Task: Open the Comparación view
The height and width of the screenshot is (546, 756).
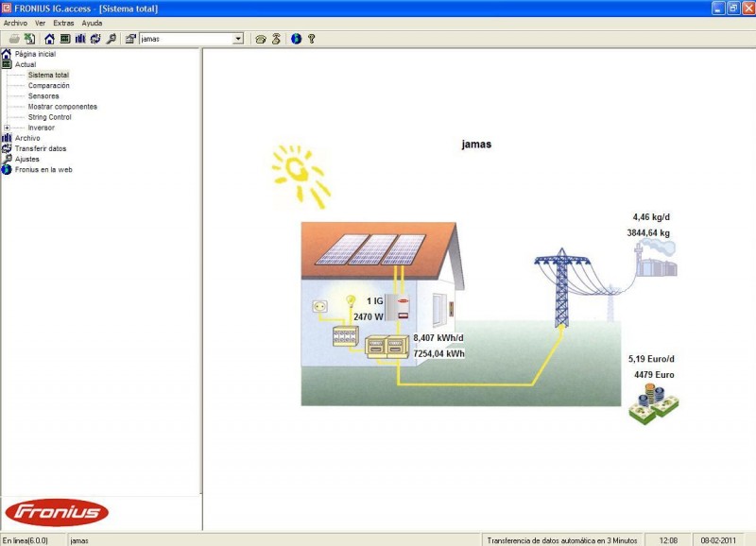Action: click(49, 86)
